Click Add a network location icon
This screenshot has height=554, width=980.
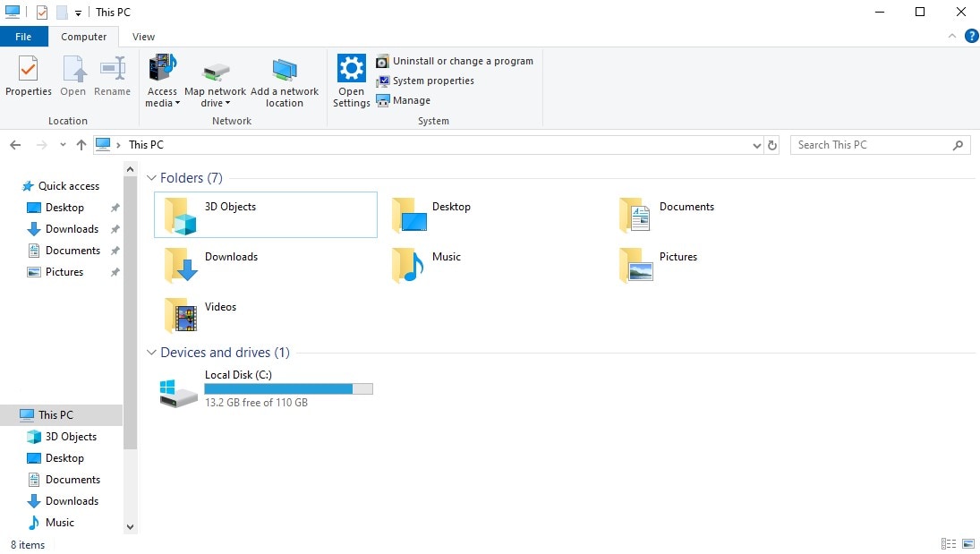tap(285, 70)
